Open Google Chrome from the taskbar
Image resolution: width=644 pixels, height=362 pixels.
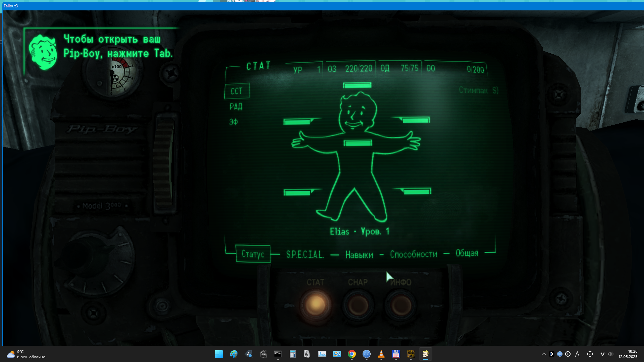point(352,354)
